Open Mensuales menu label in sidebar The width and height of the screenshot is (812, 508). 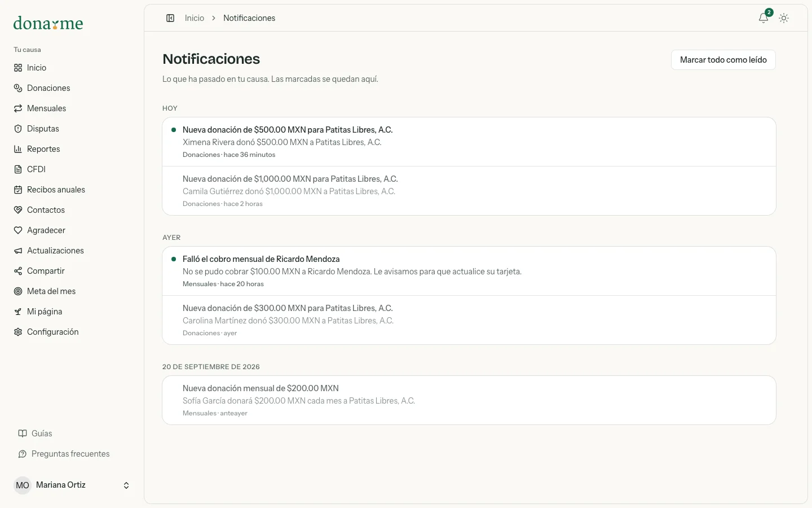point(46,108)
